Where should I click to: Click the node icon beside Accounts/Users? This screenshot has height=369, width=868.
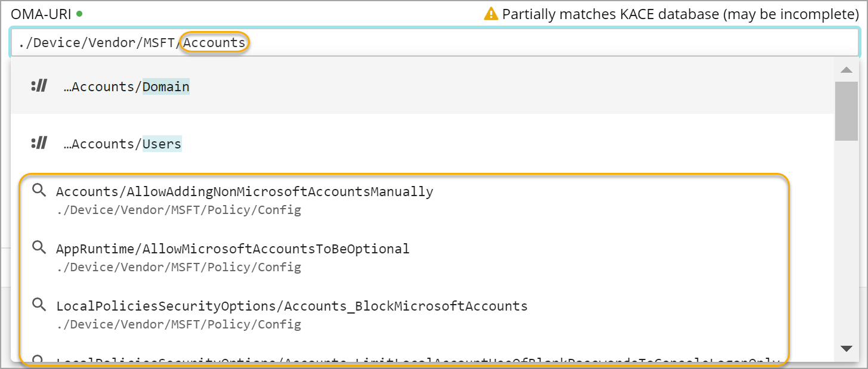point(39,144)
